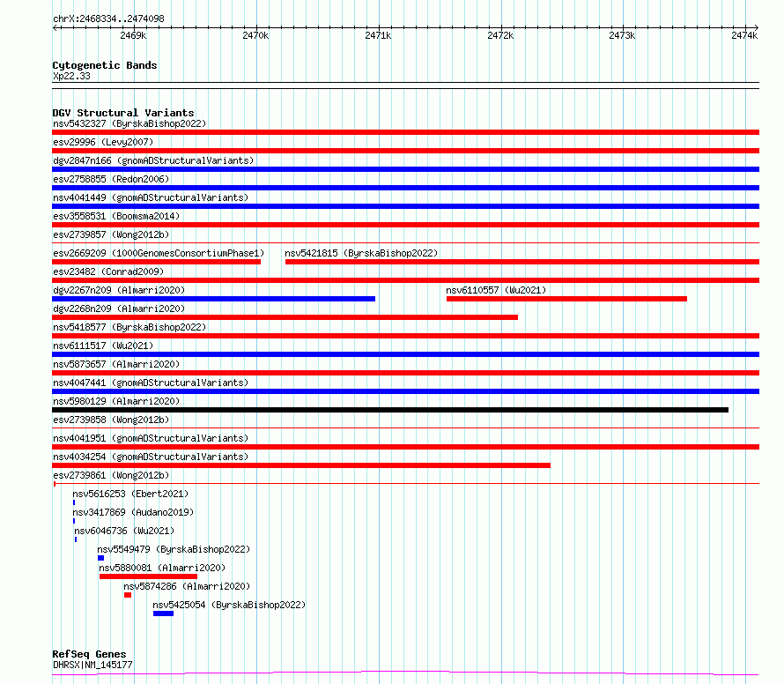
Task: Click the 2469k ruler position
Action: 133,35
